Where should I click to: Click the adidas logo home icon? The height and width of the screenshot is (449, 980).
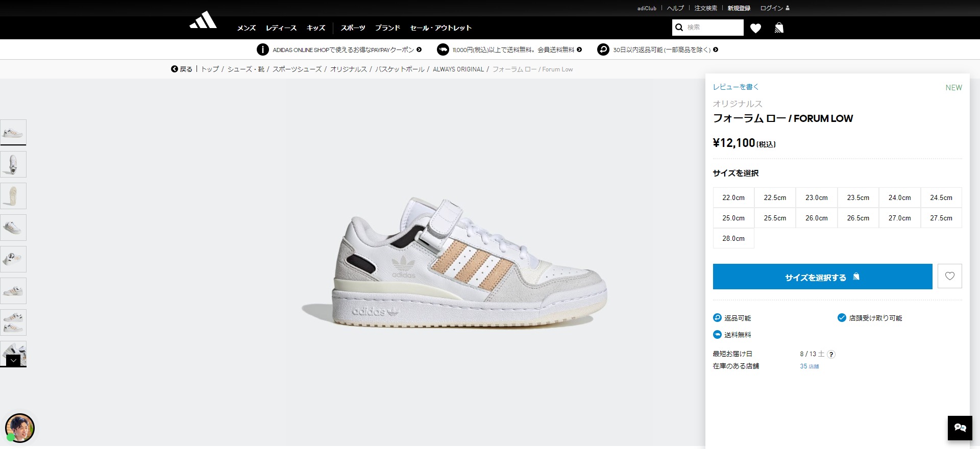coord(203,20)
